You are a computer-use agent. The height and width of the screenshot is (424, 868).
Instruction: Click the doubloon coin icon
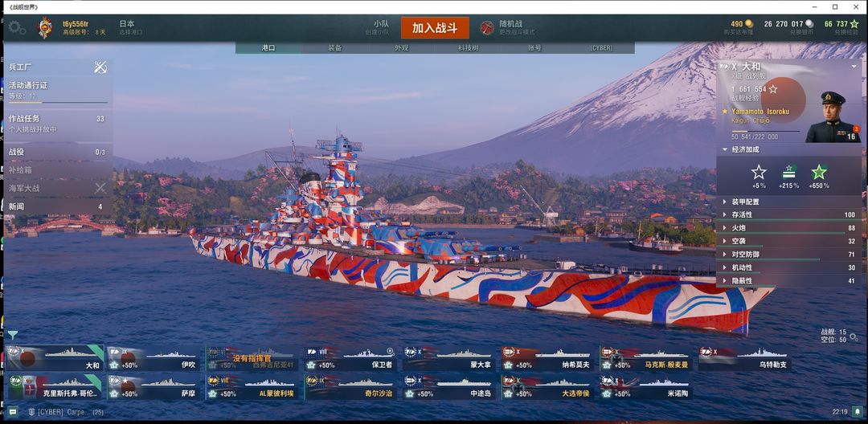tap(748, 24)
